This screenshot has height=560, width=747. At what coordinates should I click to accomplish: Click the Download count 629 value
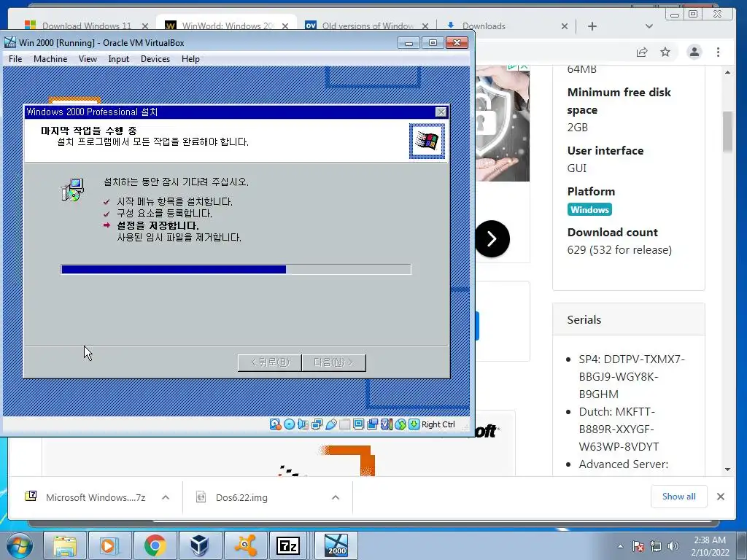pos(619,250)
